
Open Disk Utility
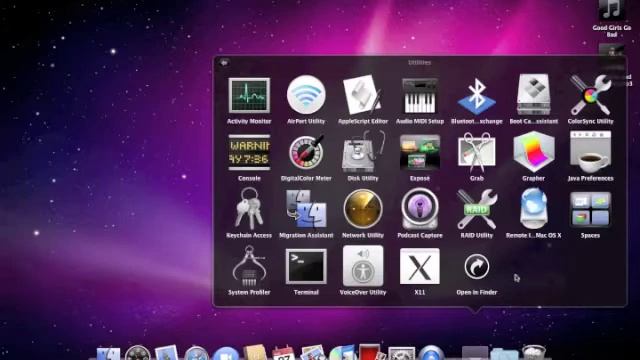[363, 152]
